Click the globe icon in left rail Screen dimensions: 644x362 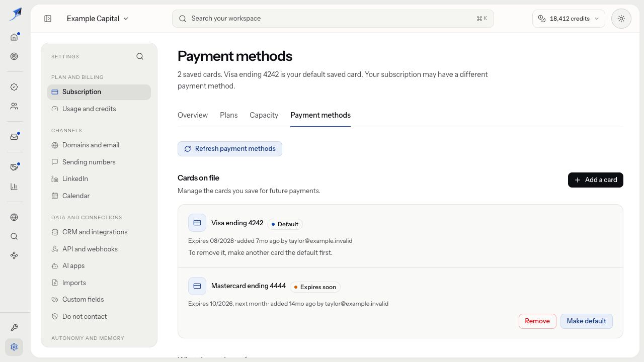pos(14,217)
